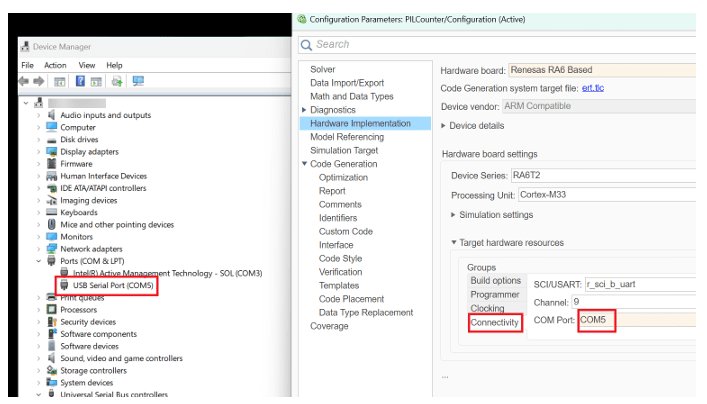Image resolution: width=707 pixels, height=404 pixels.
Task: Open the Hardware board dropdown
Action: point(600,70)
